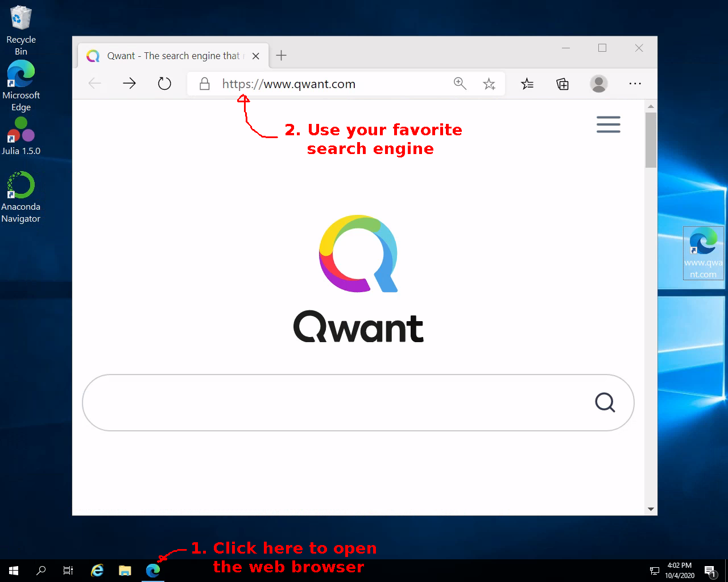The image size is (728, 582).
Task: Open Edge Settings and more menu
Action: tap(635, 84)
